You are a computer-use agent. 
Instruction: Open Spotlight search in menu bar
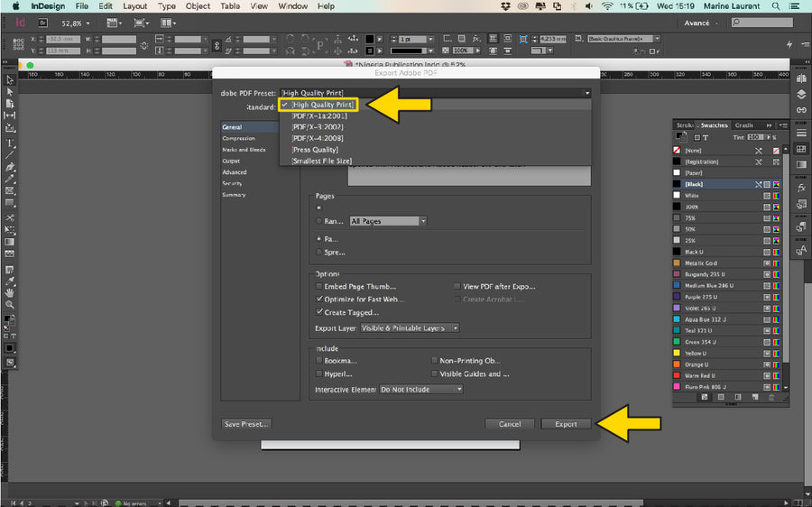[776, 6]
